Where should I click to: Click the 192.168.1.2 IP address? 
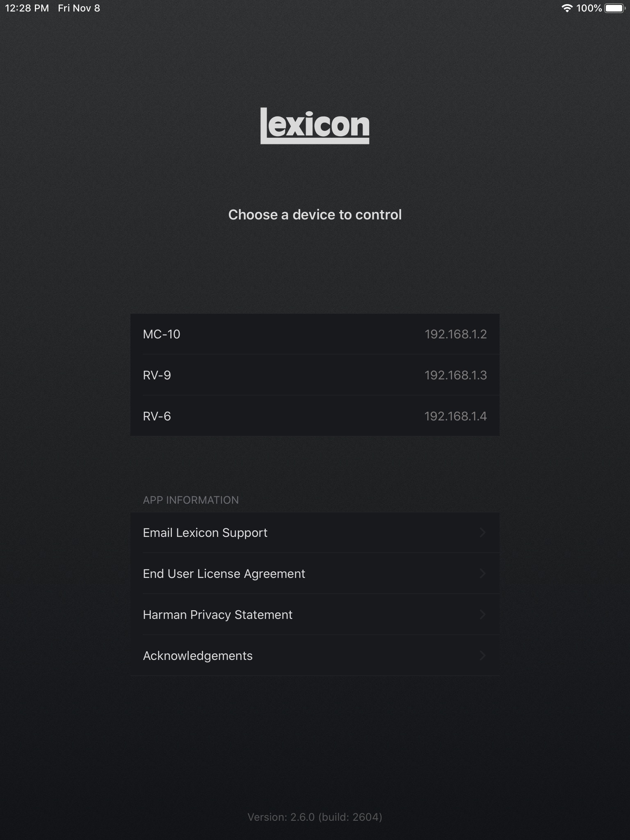coord(455,334)
